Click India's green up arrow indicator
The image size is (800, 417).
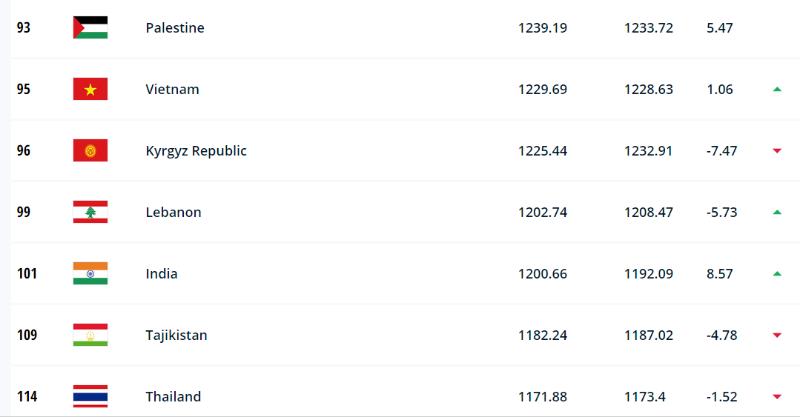(777, 274)
